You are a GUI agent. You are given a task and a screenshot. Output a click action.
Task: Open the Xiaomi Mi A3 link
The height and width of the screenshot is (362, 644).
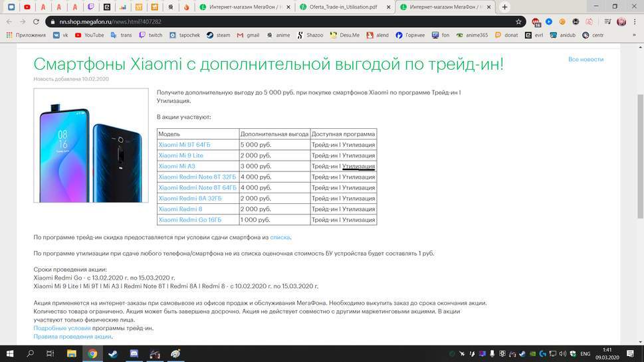click(177, 166)
